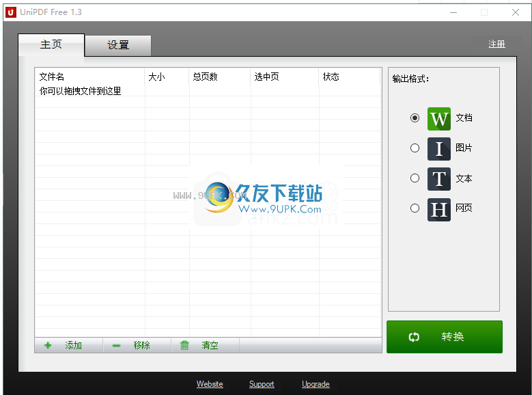
Task: Open the 设置 tab
Action: (118, 45)
